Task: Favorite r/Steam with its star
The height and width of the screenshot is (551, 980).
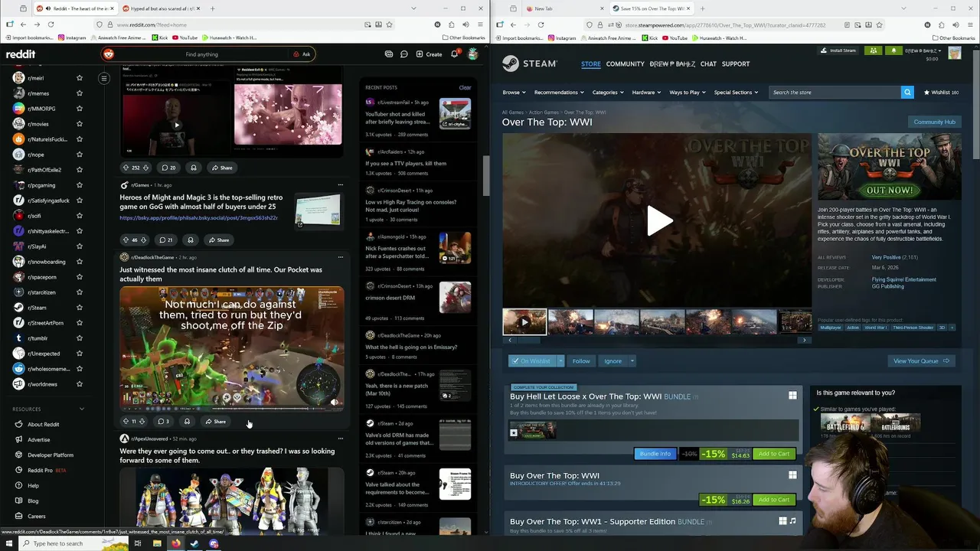Action: coord(80,308)
